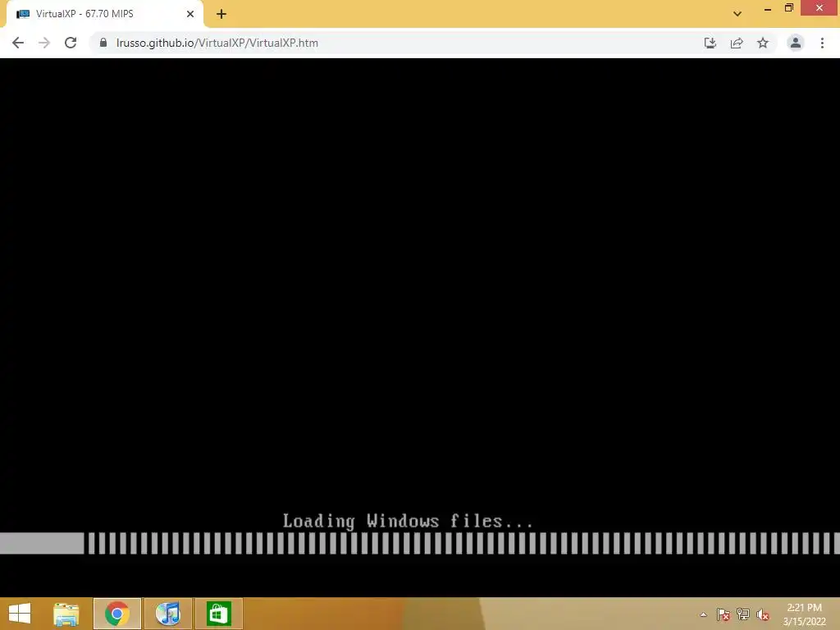840x630 pixels.
Task: Install the page as an app
Action: point(710,43)
